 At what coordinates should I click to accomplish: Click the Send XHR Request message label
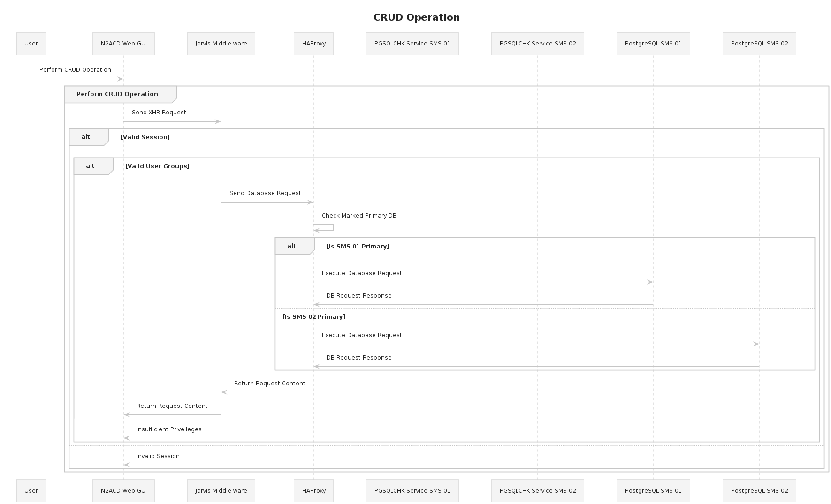point(159,113)
